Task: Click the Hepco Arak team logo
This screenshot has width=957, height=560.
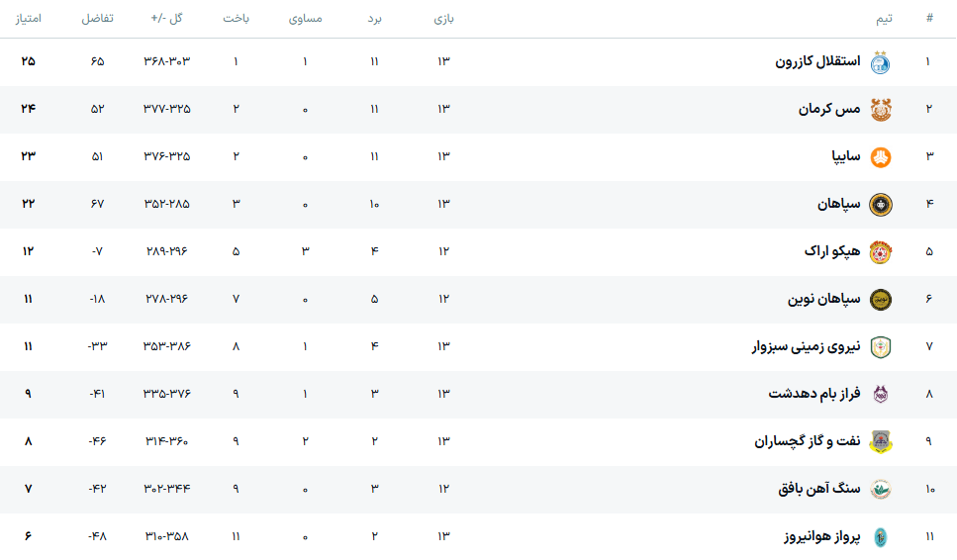Action: (x=880, y=252)
